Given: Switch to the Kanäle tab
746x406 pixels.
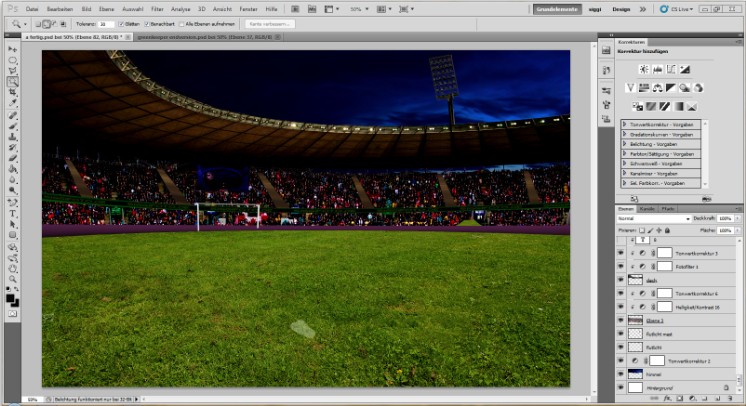Looking at the screenshot, I should coord(647,208).
